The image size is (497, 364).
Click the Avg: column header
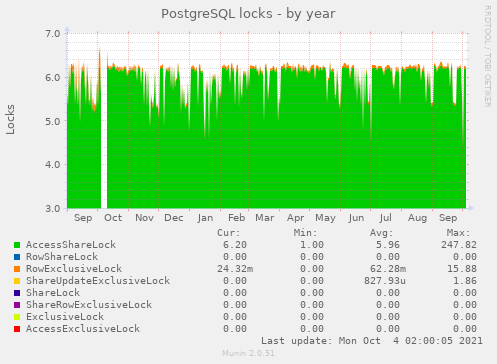coord(382,233)
